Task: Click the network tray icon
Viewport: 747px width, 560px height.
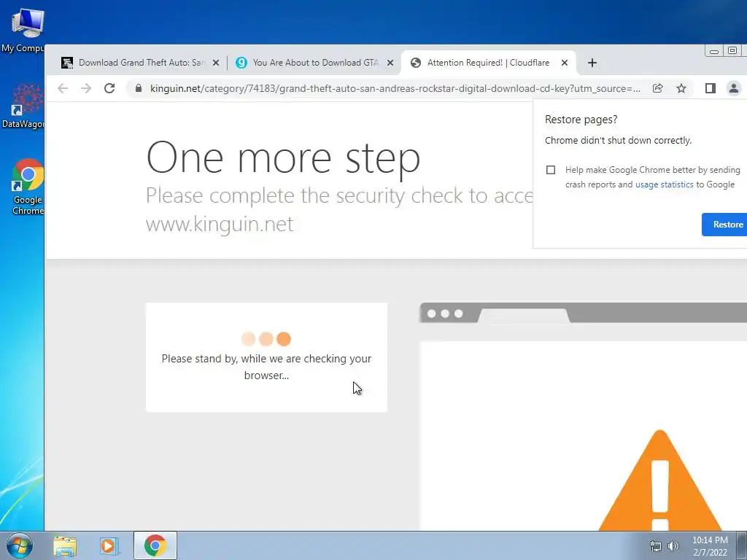Action: pyautogui.click(x=656, y=546)
